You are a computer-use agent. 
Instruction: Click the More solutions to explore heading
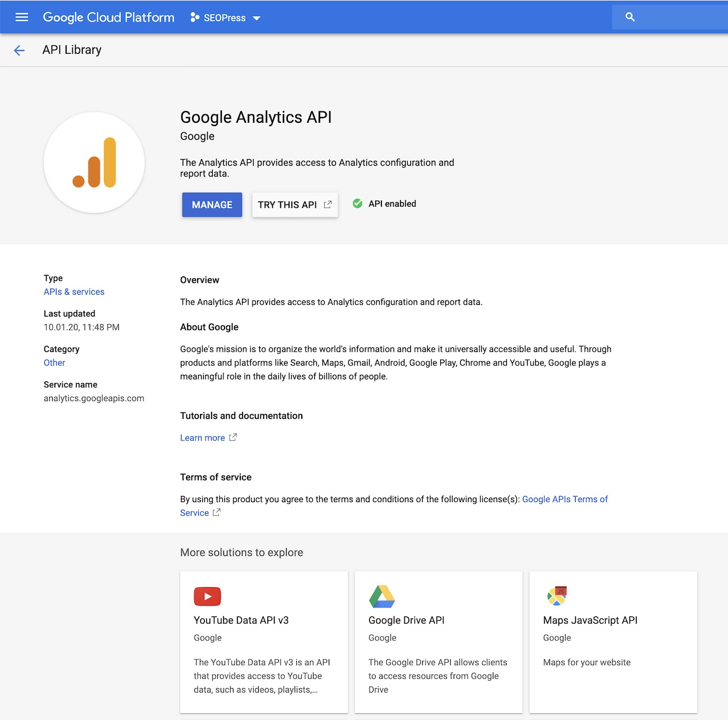(x=241, y=552)
